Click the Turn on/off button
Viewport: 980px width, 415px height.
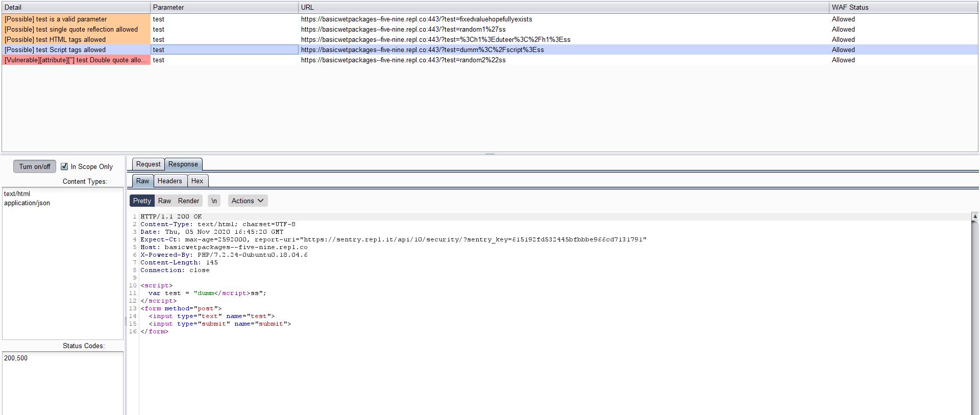coord(35,166)
